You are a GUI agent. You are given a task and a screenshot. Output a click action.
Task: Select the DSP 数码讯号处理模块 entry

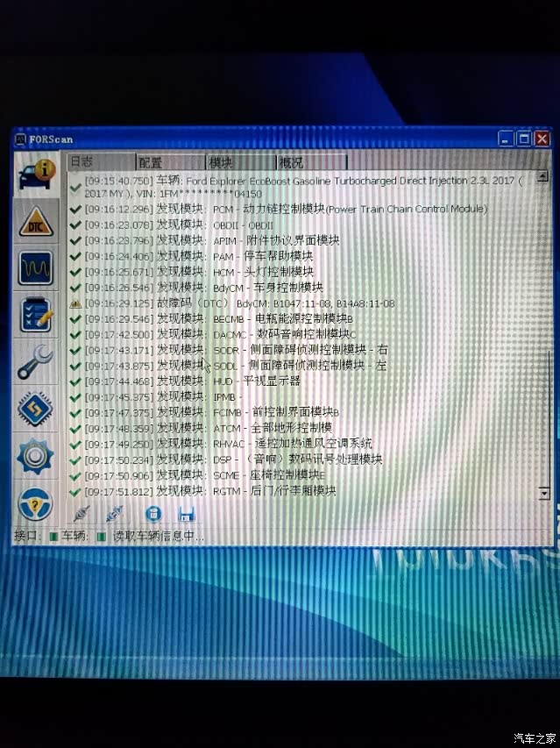[233, 459]
